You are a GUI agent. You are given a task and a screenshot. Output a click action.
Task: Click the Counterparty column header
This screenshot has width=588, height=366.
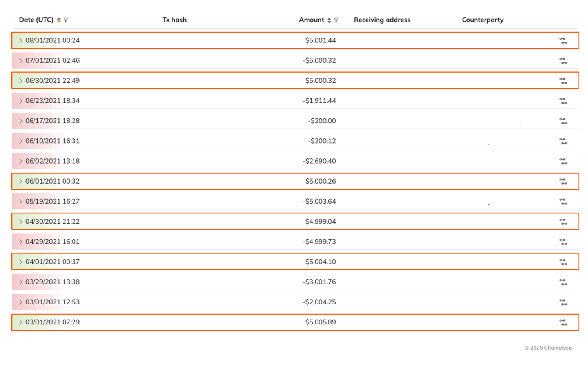point(483,20)
